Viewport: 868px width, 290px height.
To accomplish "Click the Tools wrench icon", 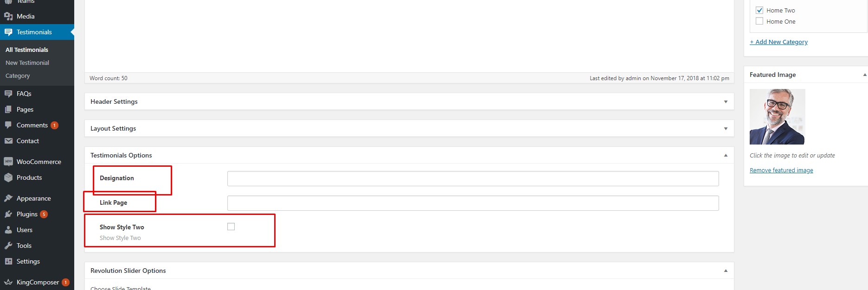I will (x=8, y=246).
